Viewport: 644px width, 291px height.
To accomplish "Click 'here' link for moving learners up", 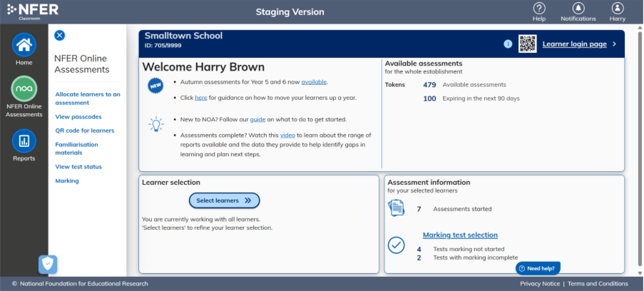I will click(x=201, y=98).
